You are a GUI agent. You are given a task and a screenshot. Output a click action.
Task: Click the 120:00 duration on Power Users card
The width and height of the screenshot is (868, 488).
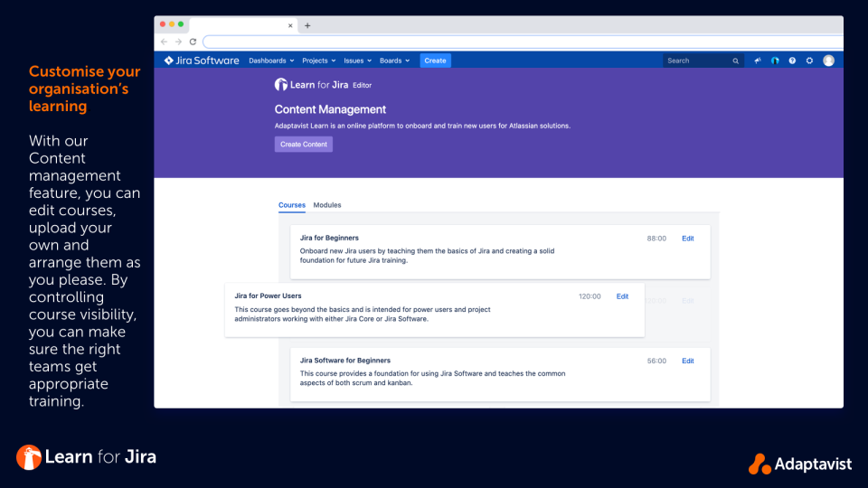tap(590, 296)
